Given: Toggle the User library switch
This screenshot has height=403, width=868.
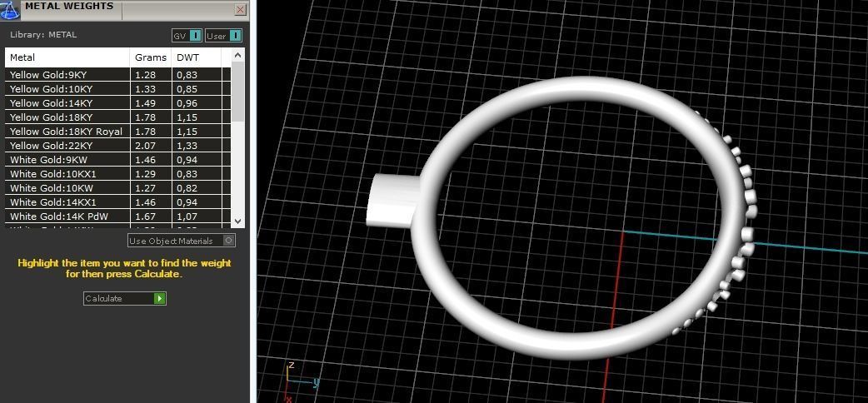Looking at the screenshot, I should 224,36.
